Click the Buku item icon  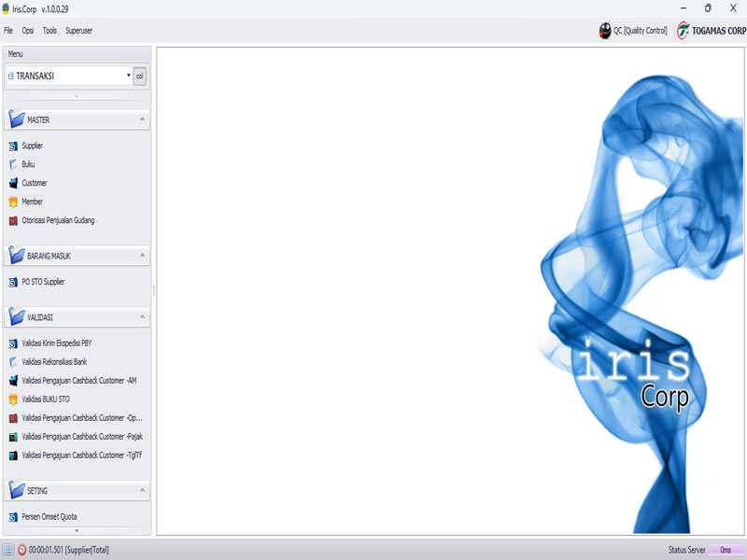point(13,165)
